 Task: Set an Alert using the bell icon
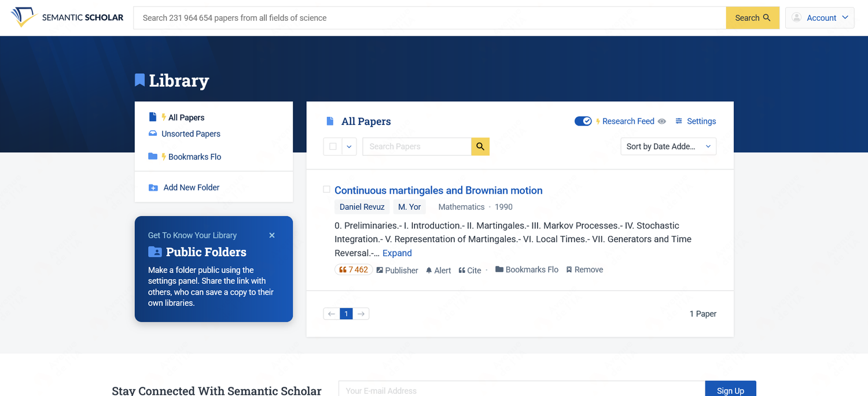[x=438, y=271]
